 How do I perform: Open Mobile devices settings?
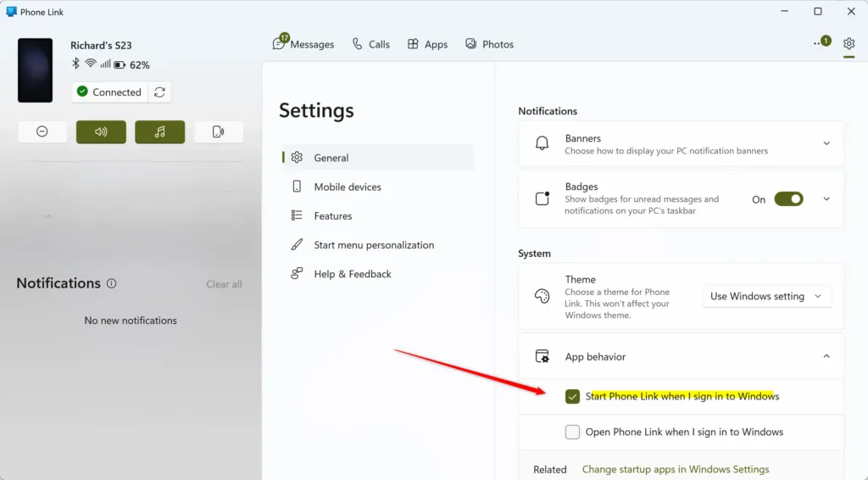[x=378, y=187]
